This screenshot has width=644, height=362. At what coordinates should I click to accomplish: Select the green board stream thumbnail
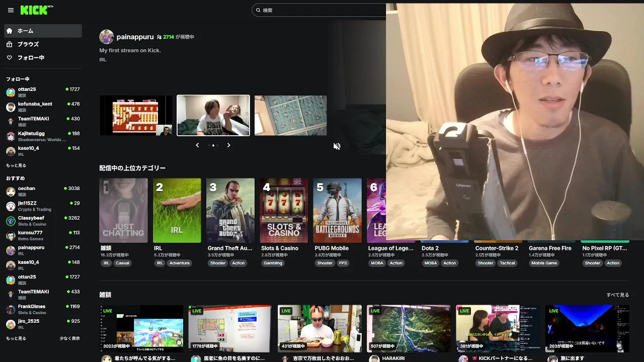(290, 116)
